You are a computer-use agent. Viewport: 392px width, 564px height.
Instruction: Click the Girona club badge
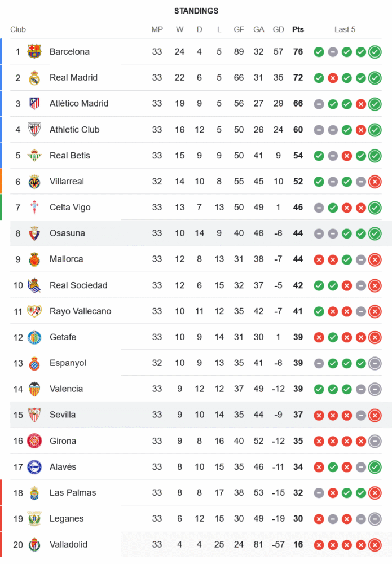34,441
